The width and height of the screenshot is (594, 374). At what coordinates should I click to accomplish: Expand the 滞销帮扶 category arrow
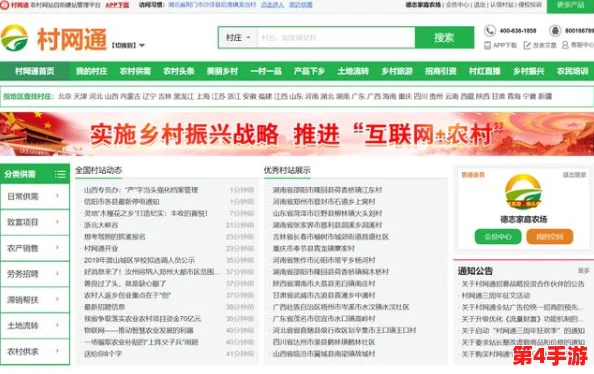(x=58, y=299)
